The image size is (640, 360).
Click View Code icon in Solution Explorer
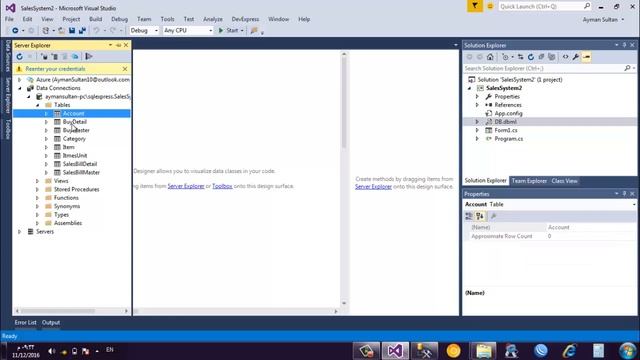point(565,57)
